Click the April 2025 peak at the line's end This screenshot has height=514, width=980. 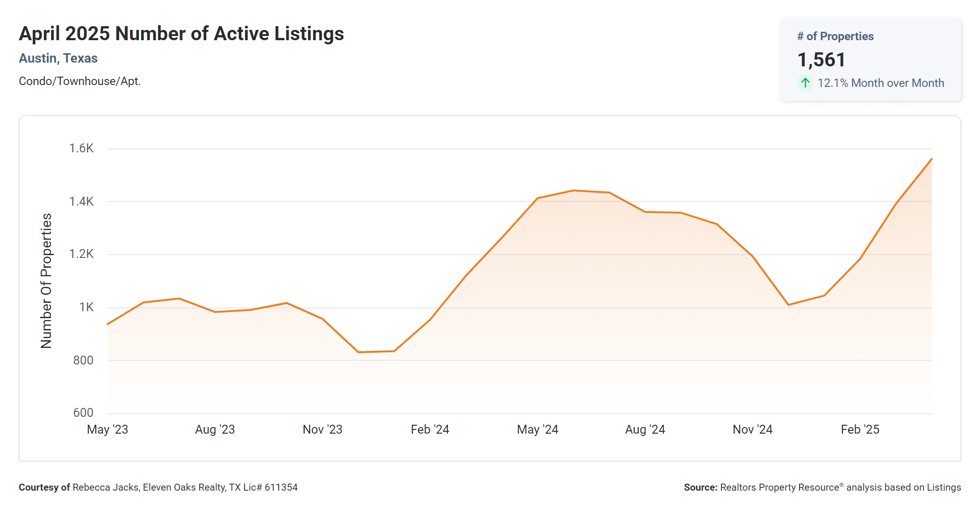pos(931,159)
